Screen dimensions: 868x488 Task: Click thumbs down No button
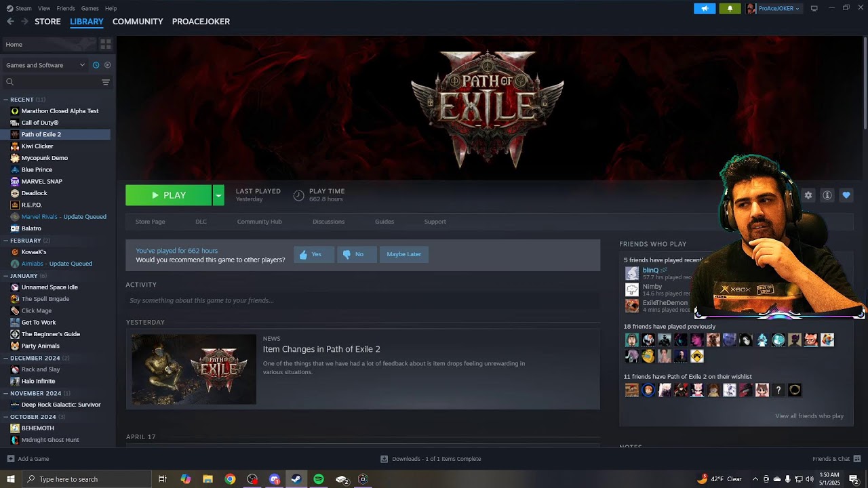coord(357,254)
